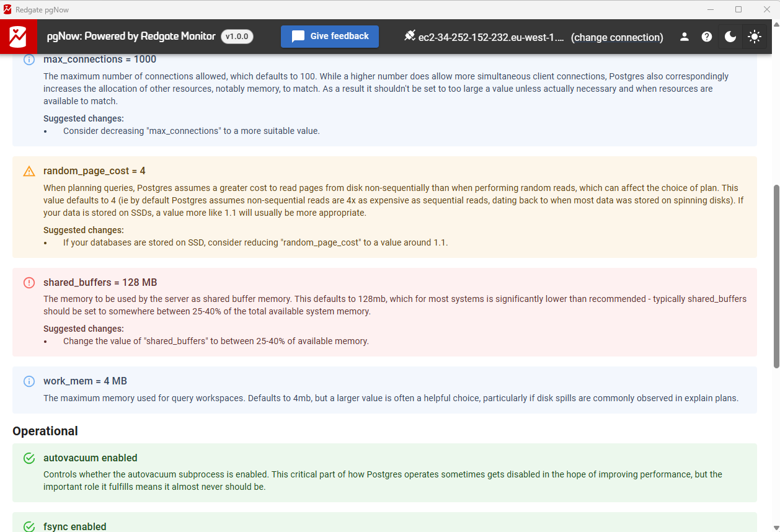Click the info icon beside work_mem
The height and width of the screenshot is (532, 780).
pyautogui.click(x=29, y=381)
